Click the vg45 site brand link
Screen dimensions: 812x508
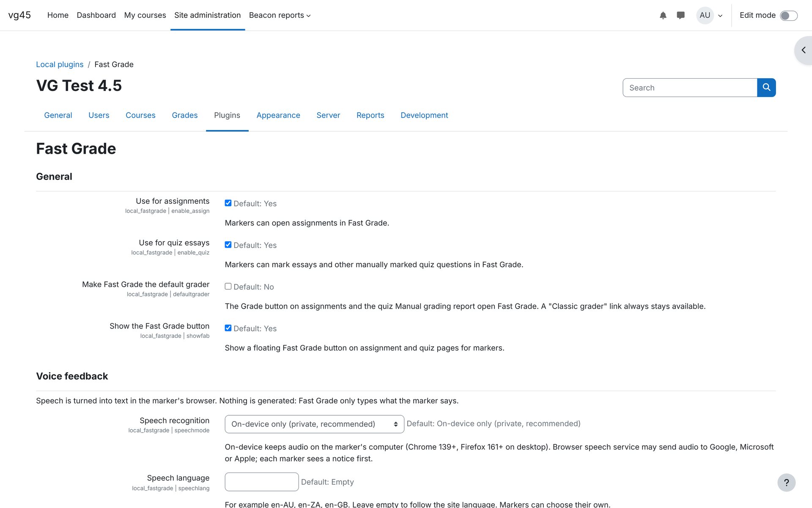pyautogui.click(x=19, y=15)
